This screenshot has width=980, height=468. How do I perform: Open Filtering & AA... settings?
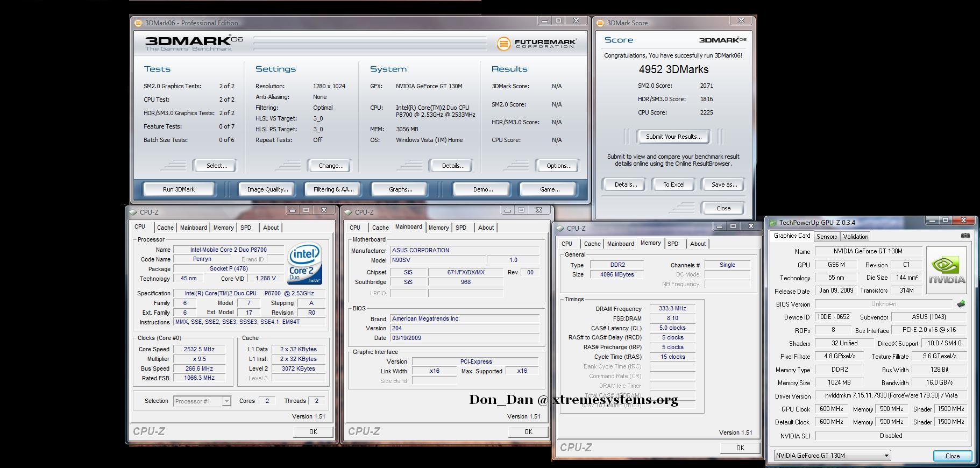pyautogui.click(x=333, y=189)
